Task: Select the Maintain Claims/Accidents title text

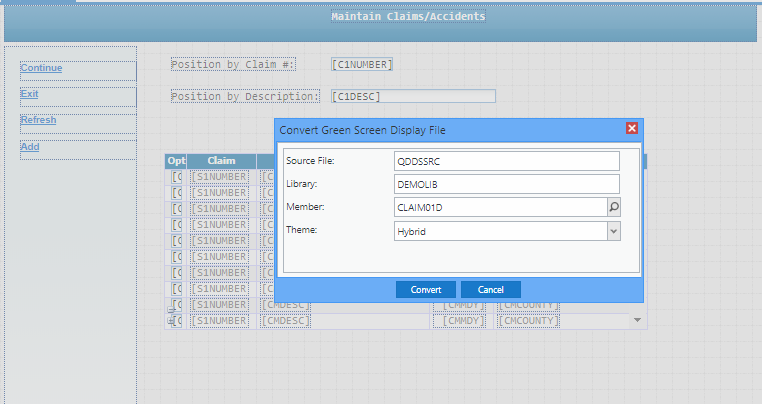Action: pos(408,17)
